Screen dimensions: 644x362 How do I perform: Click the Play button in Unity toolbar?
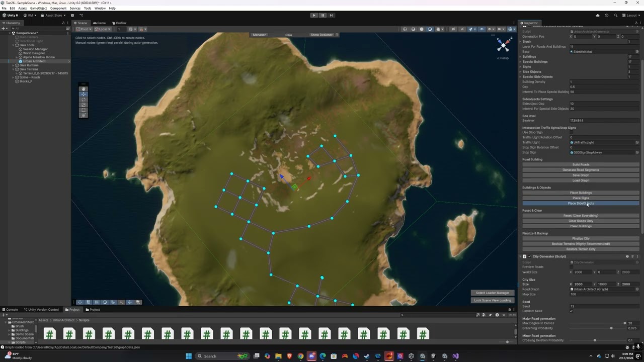pyautogui.click(x=314, y=15)
